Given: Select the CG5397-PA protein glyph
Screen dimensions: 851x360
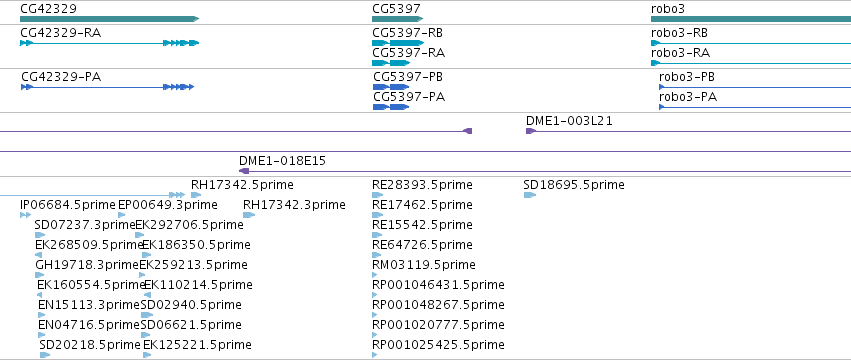Looking at the screenshot, I should 391,107.
